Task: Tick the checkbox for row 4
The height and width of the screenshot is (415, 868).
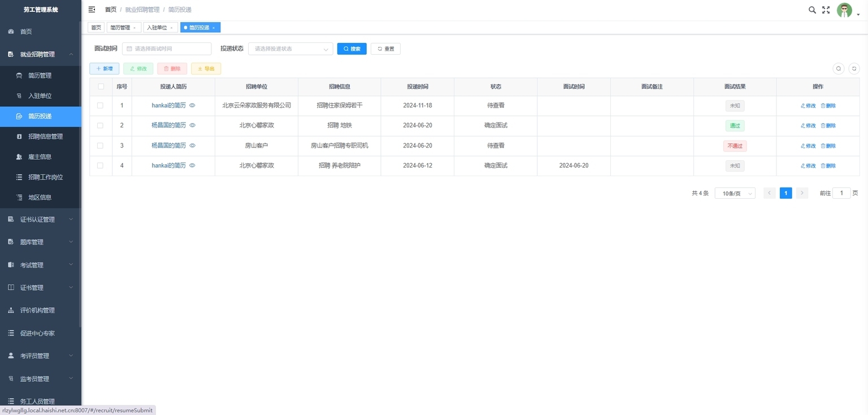Action: coord(100,165)
